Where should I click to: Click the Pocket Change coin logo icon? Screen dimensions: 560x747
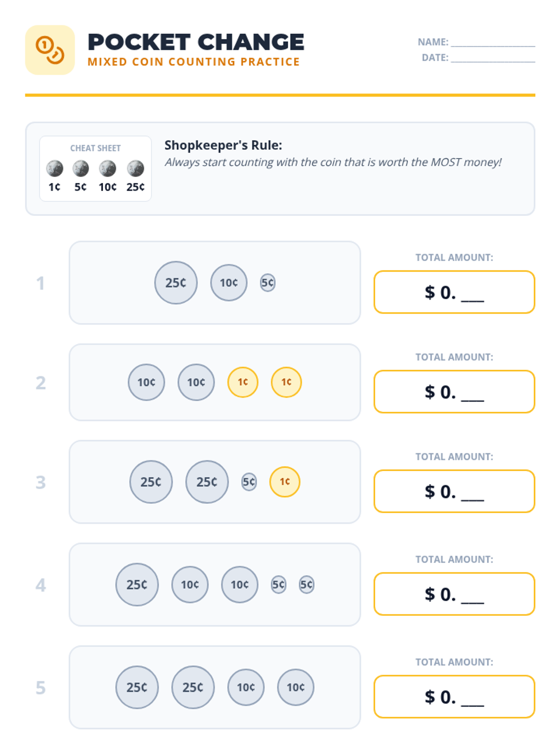pyautogui.click(x=50, y=50)
